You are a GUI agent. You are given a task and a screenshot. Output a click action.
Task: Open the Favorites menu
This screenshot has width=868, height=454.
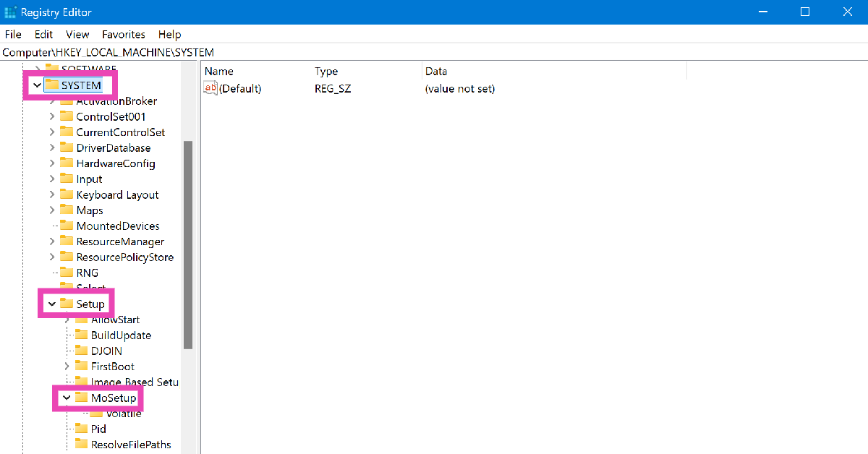coord(123,34)
